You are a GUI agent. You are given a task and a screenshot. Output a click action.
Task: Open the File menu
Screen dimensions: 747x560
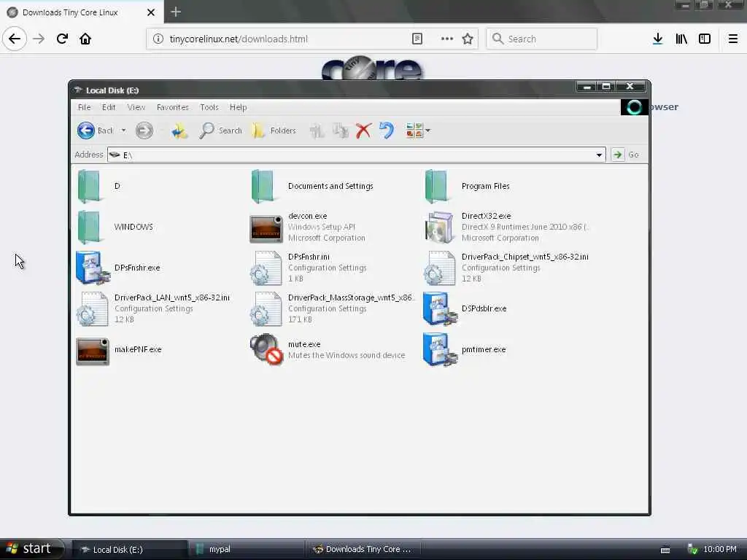[x=85, y=107]
